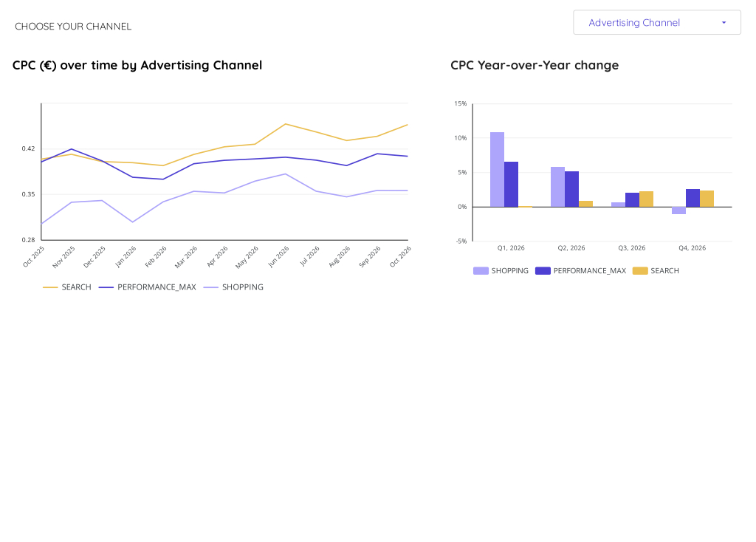Click the 'Jun 2026' x-axis label
The image size is (756, 542).
[278, 256]
